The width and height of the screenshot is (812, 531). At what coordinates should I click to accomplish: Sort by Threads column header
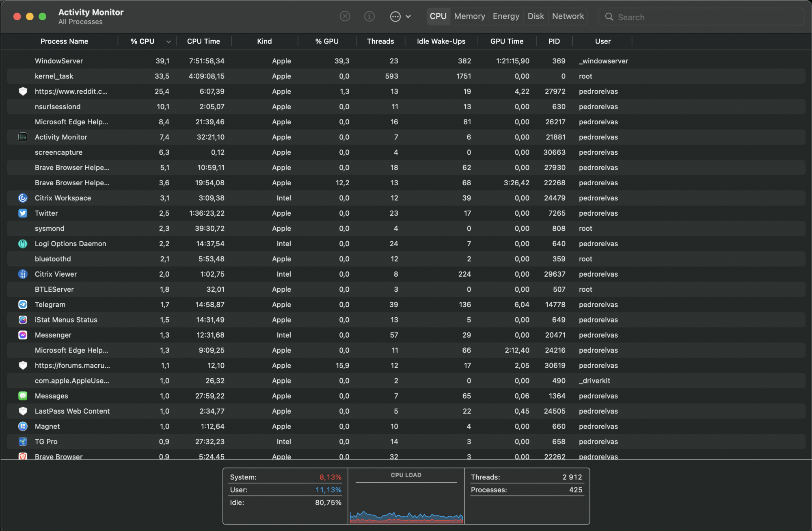click(x=380, y=41)
